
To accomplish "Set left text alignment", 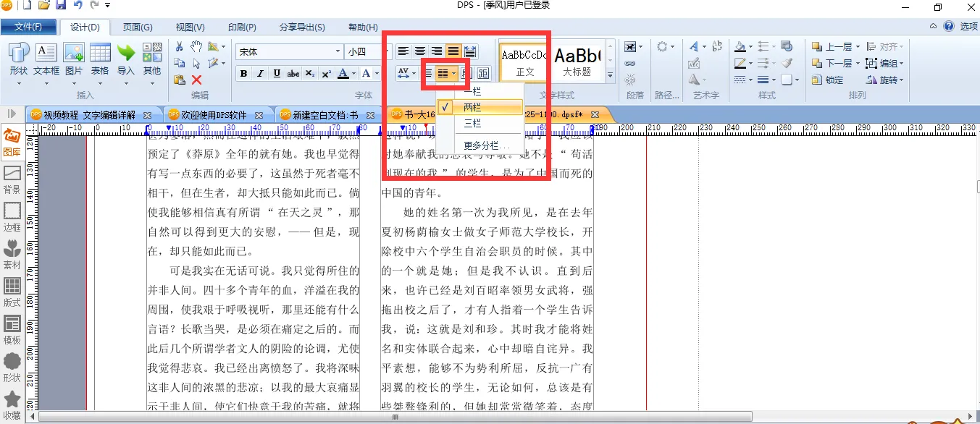I will 403,51.
